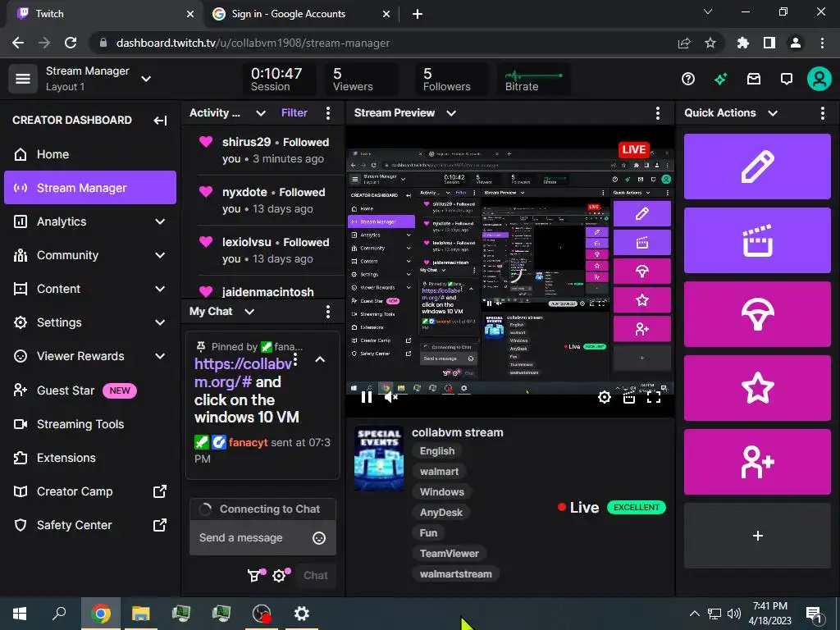
Task: Open chat settings gear icon
Action: click(281, 575)
